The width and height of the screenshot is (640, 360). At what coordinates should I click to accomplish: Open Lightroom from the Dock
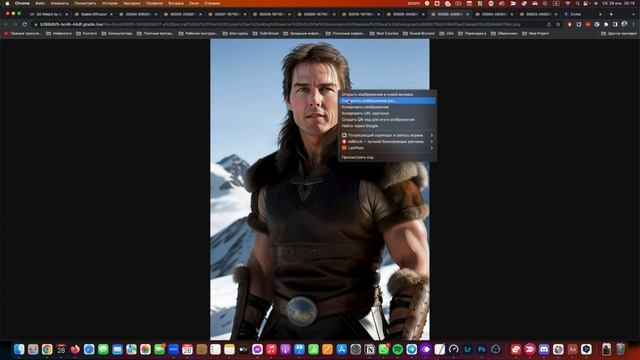point(468,349)
